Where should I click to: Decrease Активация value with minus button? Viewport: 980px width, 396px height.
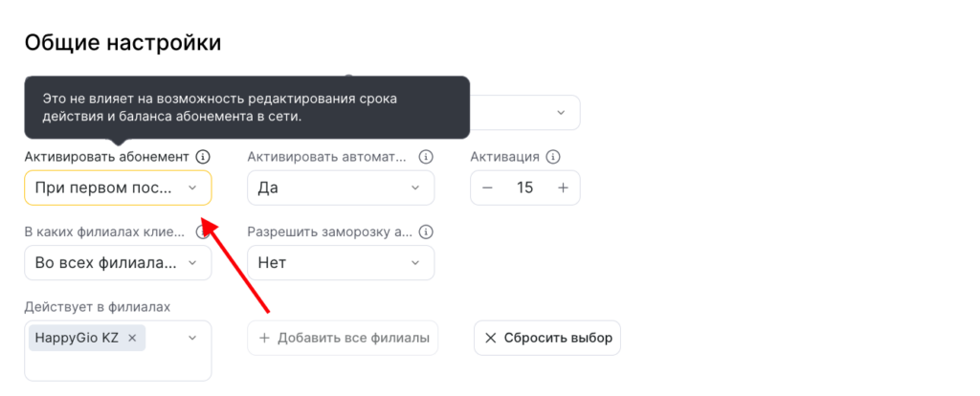pyautogui.click(x=487, y=187)
